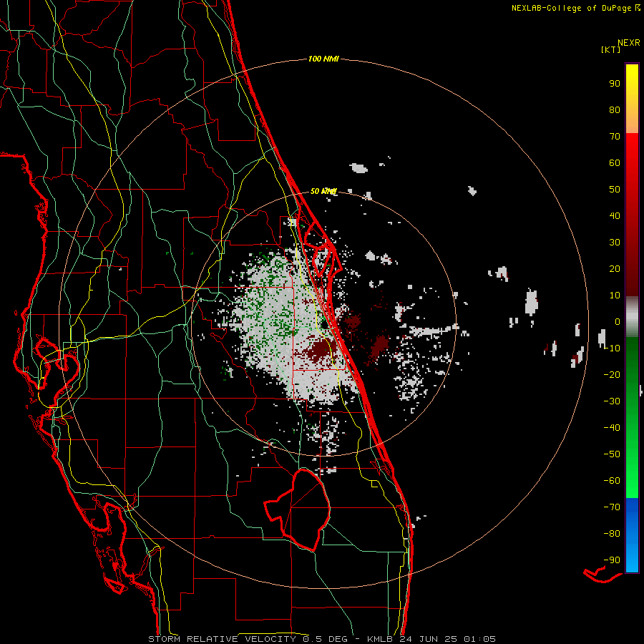The image size is (644, 644).
Task: Click the 30 knot scale value
Action: pos(615,243)
